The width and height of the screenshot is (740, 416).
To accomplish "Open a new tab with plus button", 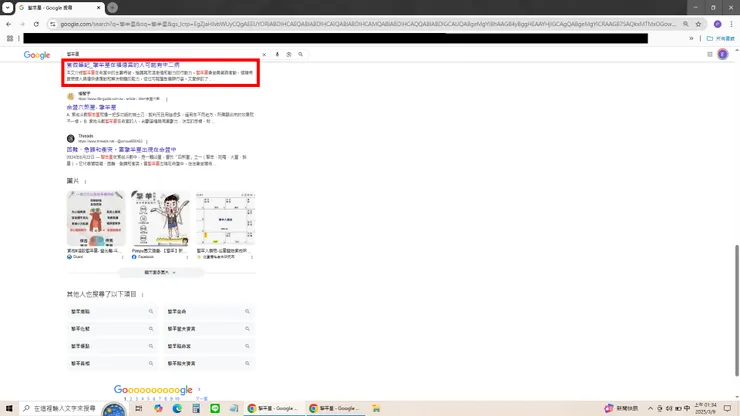I will pyautogui.click(x=112, y=8).
